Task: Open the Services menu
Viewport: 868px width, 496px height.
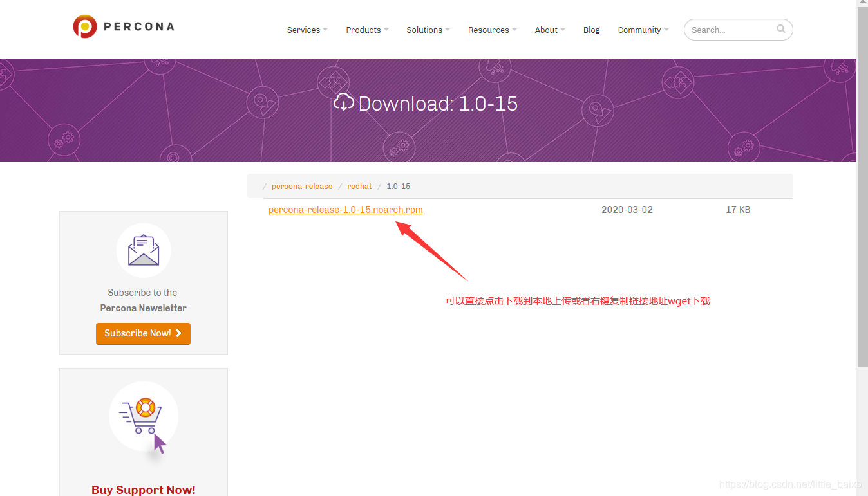Action: pos(307,30)
